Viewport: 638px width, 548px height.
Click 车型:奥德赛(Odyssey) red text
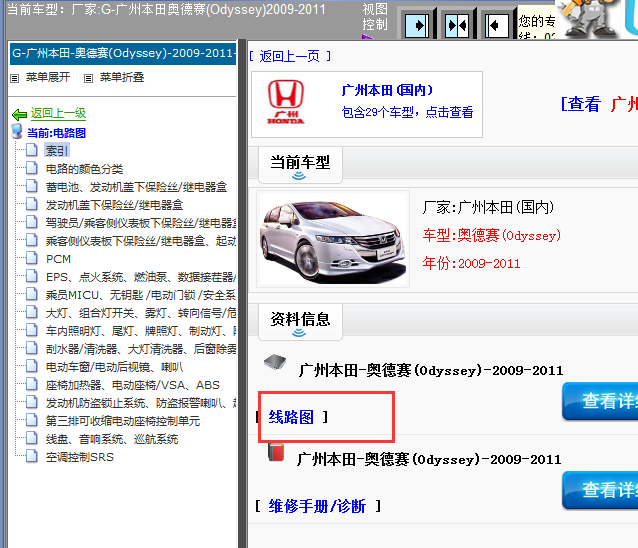point(492,235)
